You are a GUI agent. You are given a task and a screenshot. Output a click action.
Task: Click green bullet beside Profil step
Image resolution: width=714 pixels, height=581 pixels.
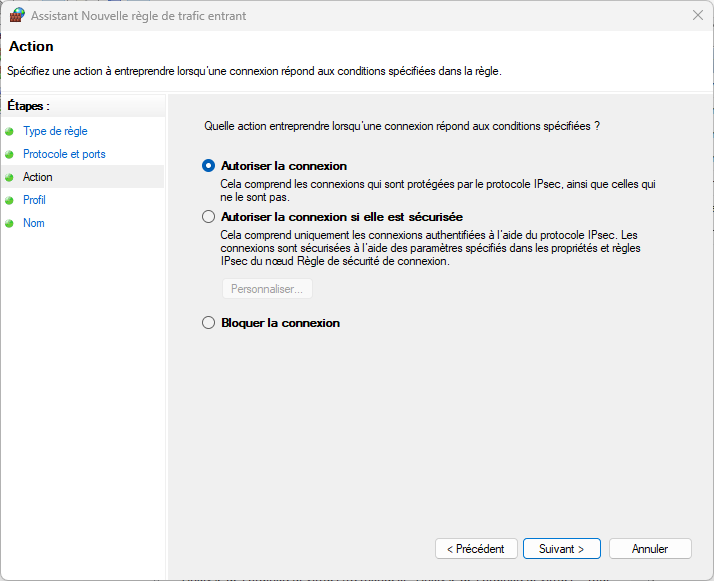(x=10, y=200)
